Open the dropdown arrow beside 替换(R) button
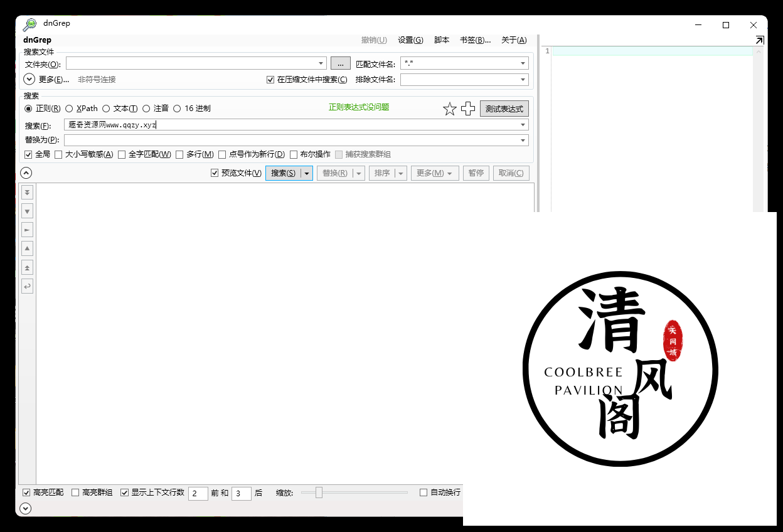The height and width of the screenshot is (532, 783). (359, 173)
